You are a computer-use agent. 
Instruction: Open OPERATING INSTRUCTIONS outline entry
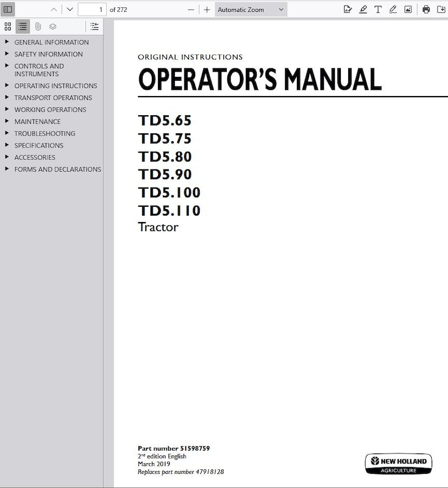(x=56, y=86)
